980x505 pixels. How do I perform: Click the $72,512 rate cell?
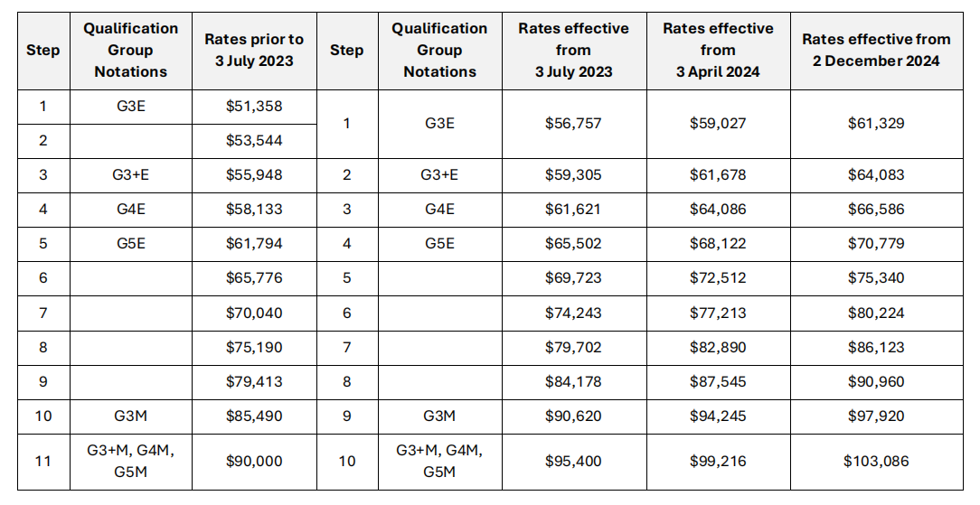click(718, 278)
